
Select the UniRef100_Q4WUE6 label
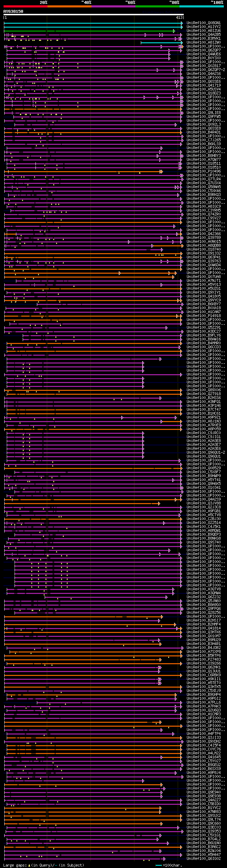coord(204,54)
